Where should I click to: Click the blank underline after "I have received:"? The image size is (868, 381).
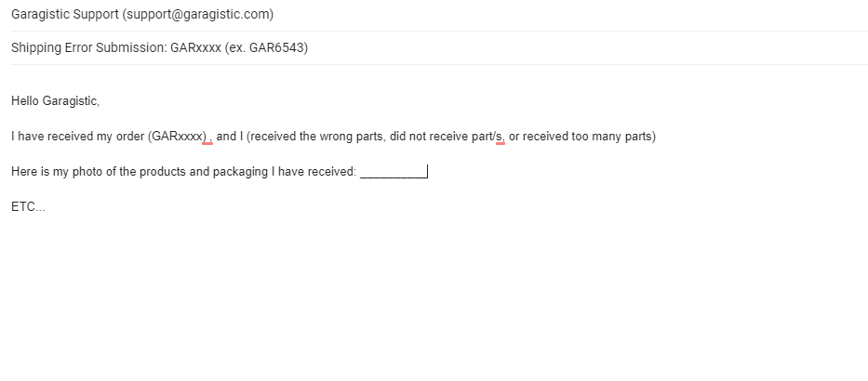(393, 172)
